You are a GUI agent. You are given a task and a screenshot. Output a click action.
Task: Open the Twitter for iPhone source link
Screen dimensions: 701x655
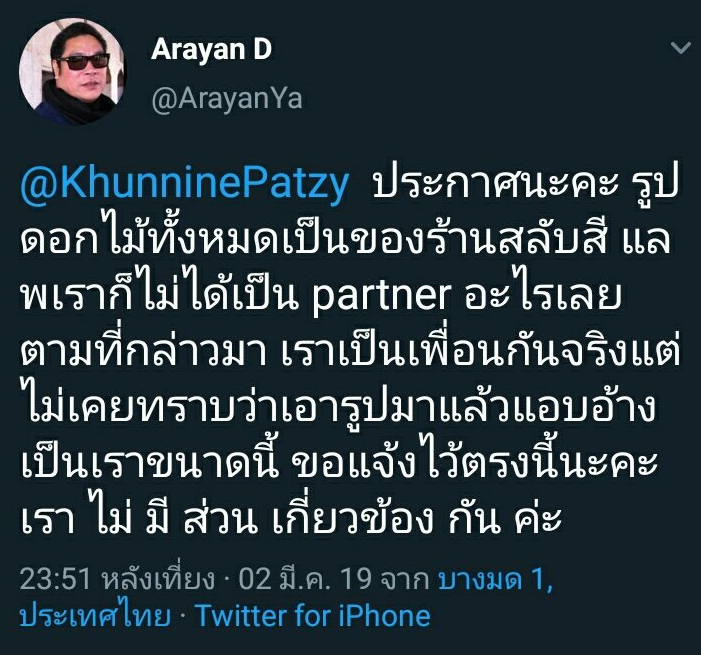(x=313, y=616)
